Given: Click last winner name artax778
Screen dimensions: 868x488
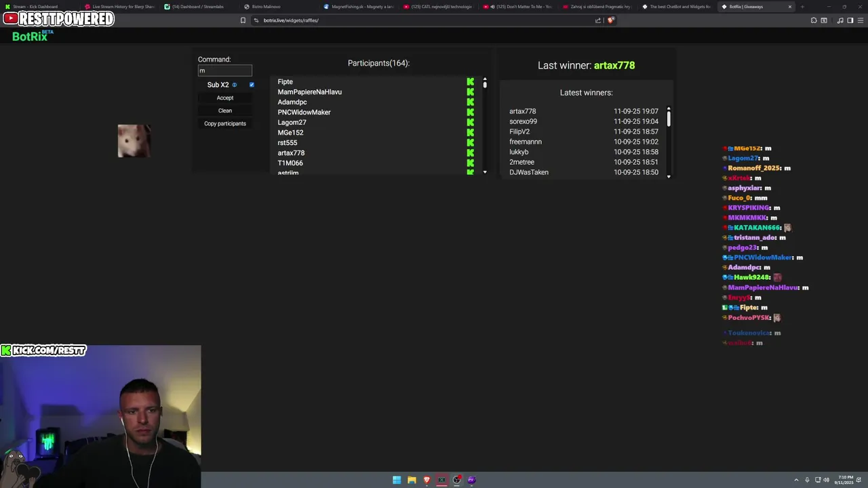Looking at the screenshot, I should 614,66.
